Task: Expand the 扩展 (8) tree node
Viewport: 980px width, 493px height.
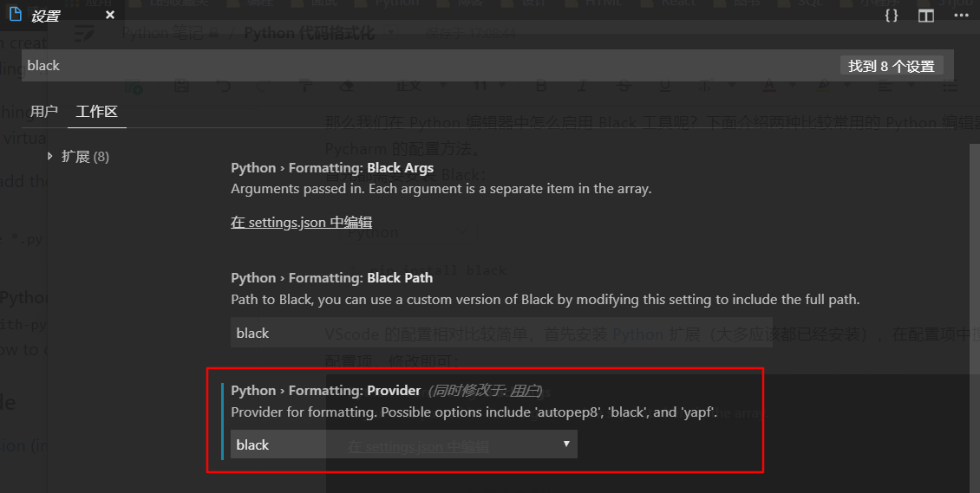Action: coord(50,156)
